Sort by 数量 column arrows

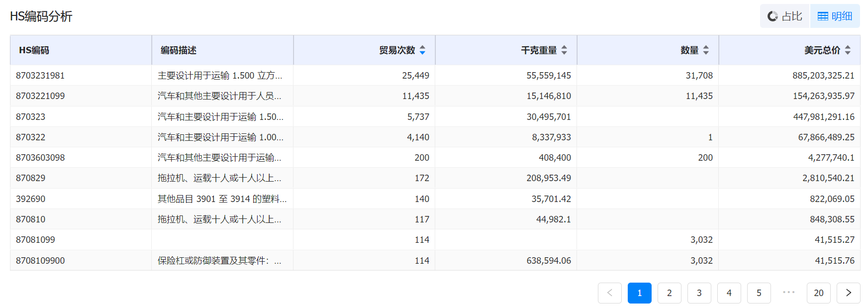pyautogui.click(x=706, y=50)
